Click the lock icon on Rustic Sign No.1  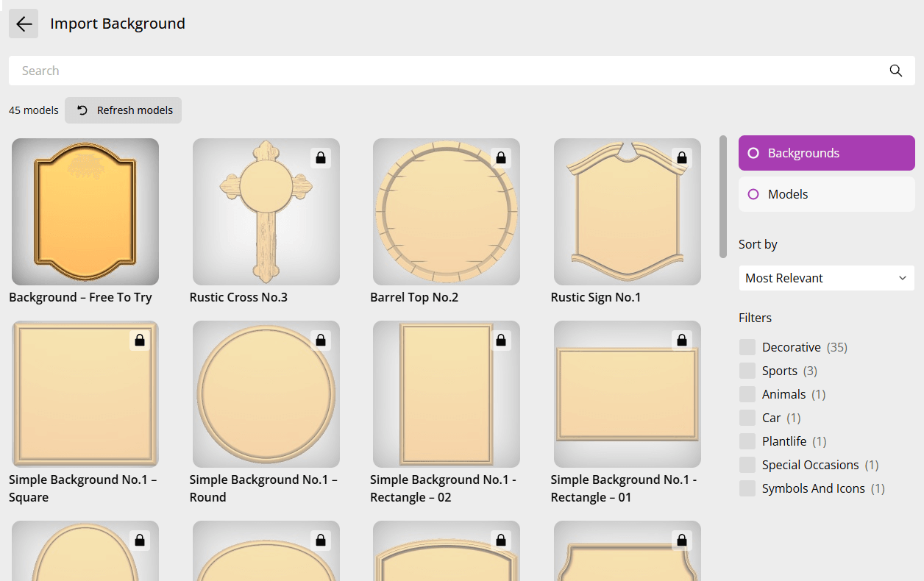tap(682, 157)
